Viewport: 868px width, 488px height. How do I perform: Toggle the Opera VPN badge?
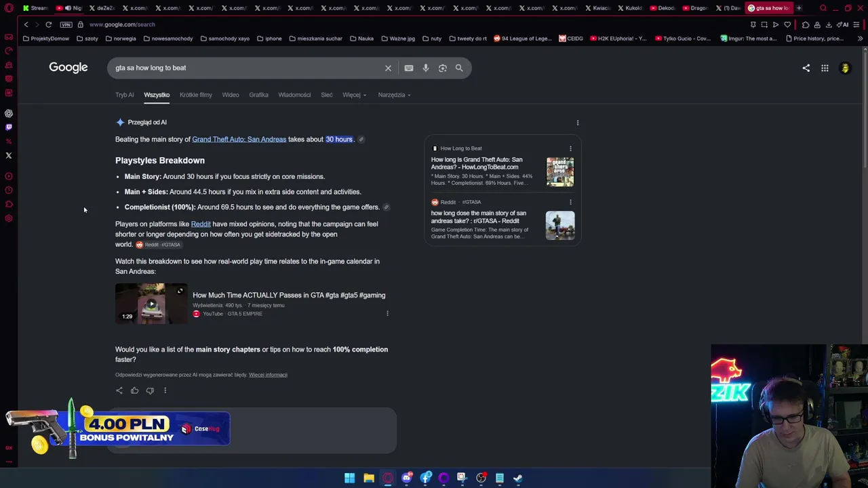tap(66, 24)
